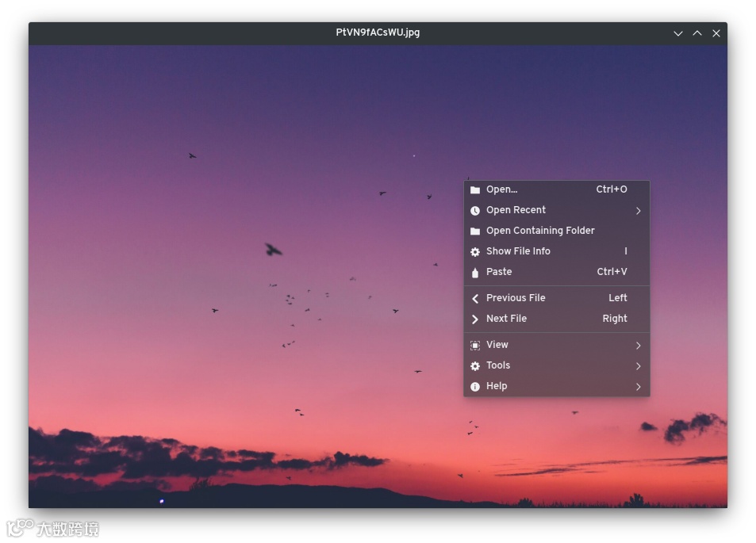Click the gear icon beside Show File Info
This screenshot has width=756, height=543.
pyautogui.click(x=474, y=251)
